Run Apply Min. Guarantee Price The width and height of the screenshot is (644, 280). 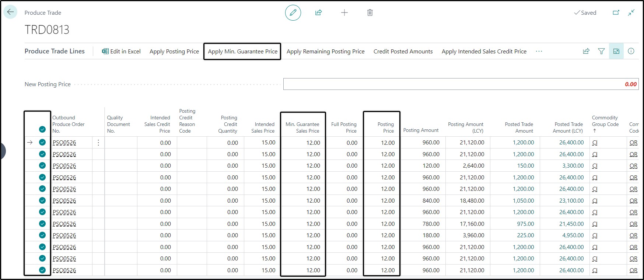pos(243,51)
